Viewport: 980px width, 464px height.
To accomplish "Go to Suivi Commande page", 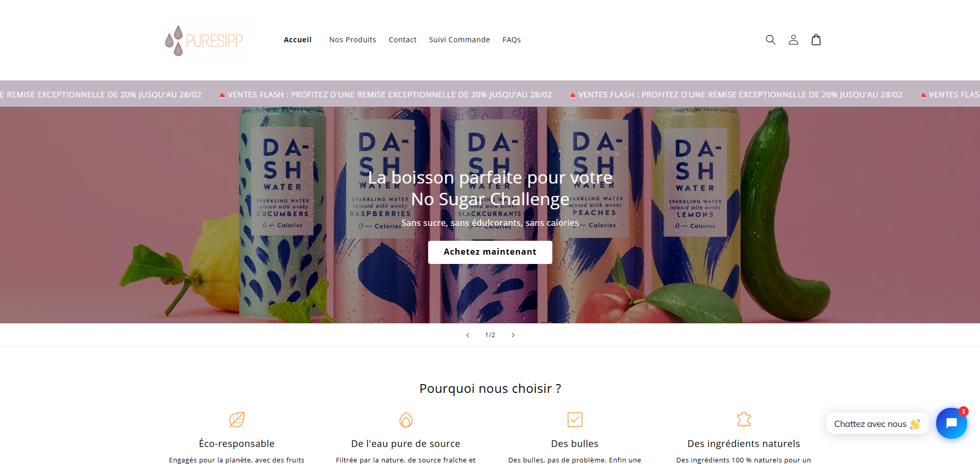I will tap(459, 40).
